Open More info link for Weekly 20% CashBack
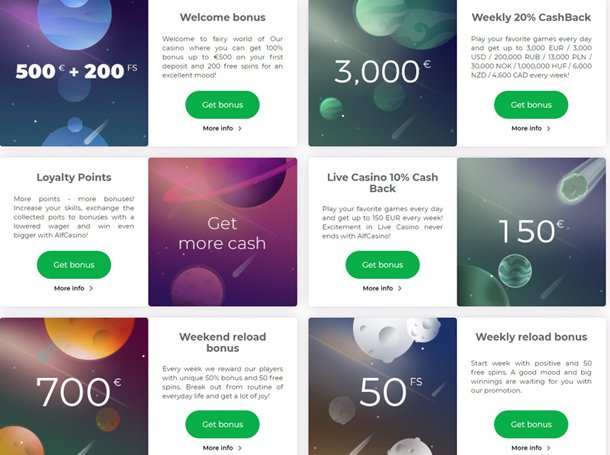The image size is (610, 455). click(x=531, y=128)
